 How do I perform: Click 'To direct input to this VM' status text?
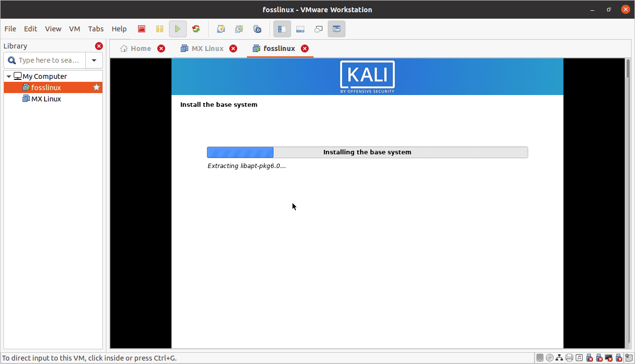pos(89,358)
